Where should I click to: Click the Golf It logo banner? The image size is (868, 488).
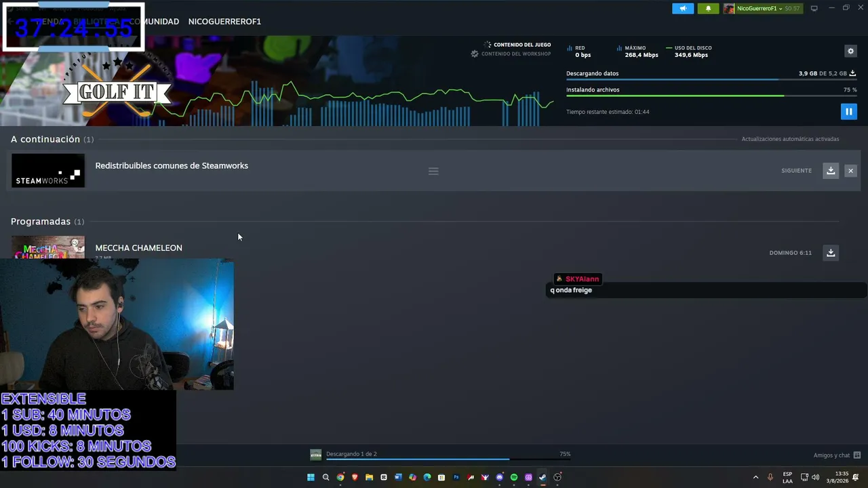117,91
